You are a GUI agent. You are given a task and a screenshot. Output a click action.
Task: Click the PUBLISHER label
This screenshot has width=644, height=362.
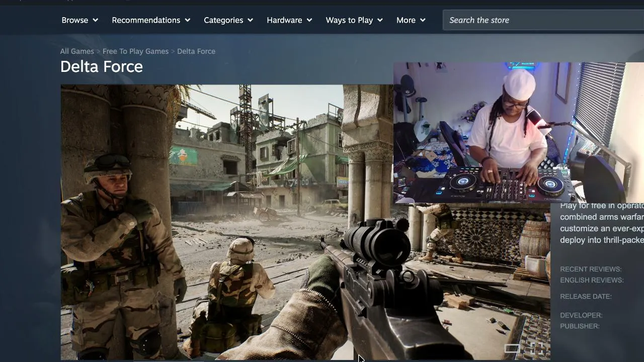pyautogui.click(x=580, y=326)
